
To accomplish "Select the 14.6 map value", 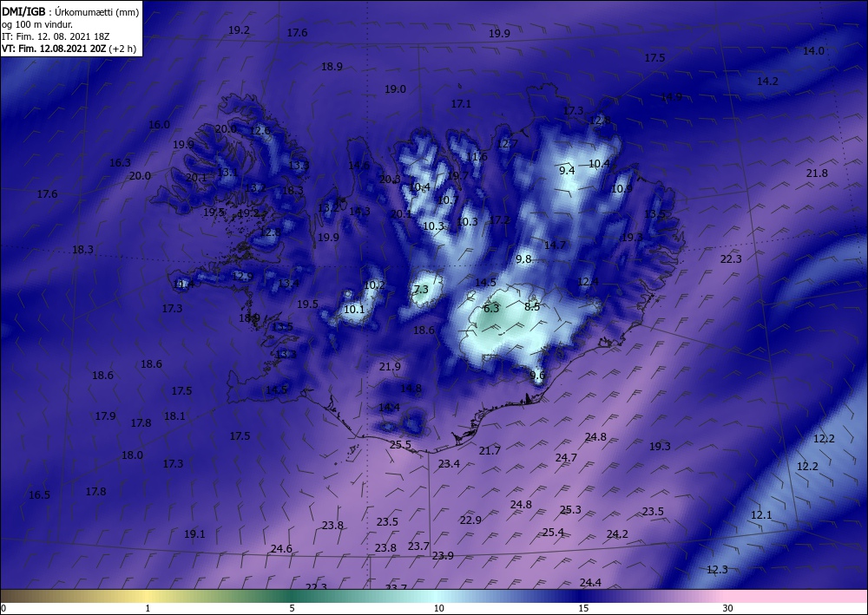I will pyautogui.click(x=359, y=165).
